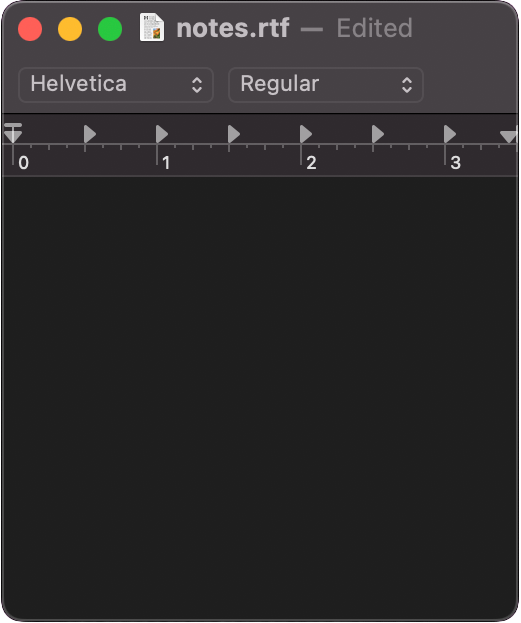Image resolution: width=521 pixels, height=623 pixels.
Task: Zoom the window with the green button
Action: point(110,29)
